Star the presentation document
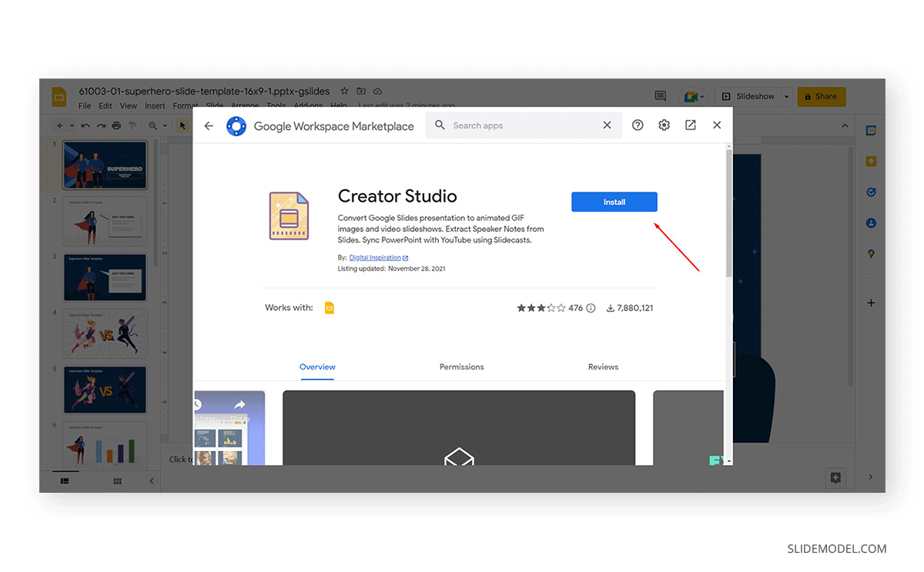The width and height of the screenshot is (924, 572). (x=344, y=91)
